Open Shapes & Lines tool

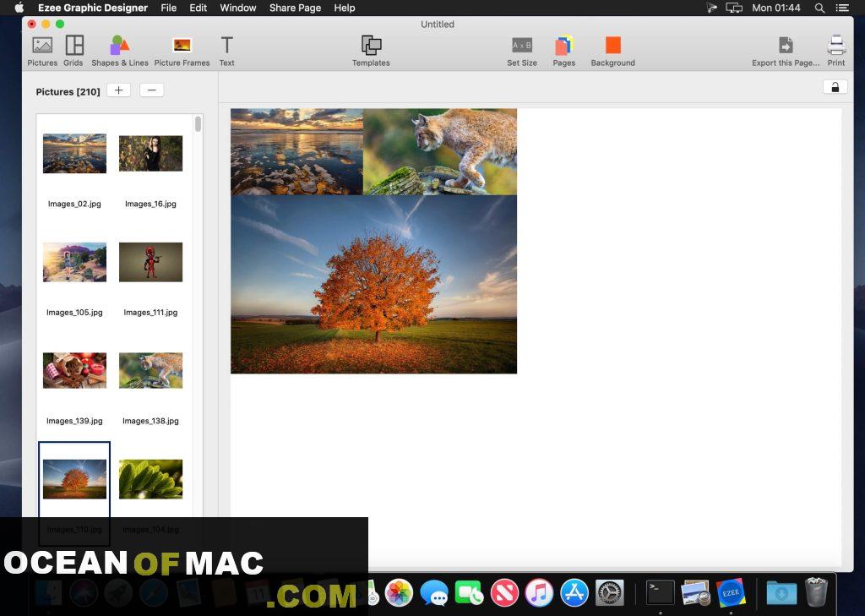pos(120,51)
